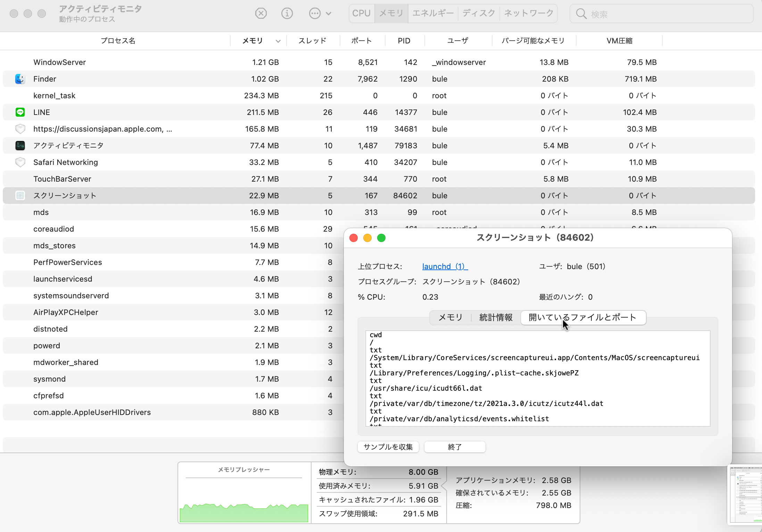Image resolution: width=762 pixels, height=532 pixels.
Task: Click the Safari Networking shield icon
Action: 20,162
